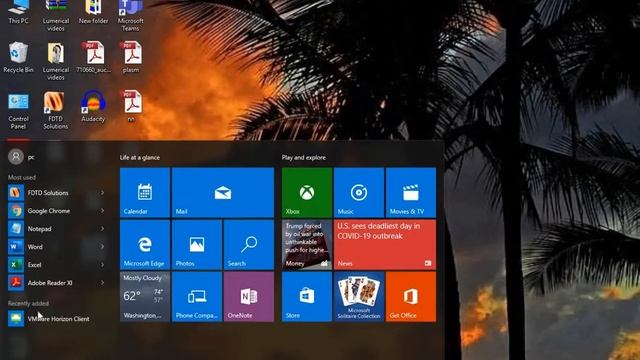
Task: Open the Money news tile
Action: point(307,244)
